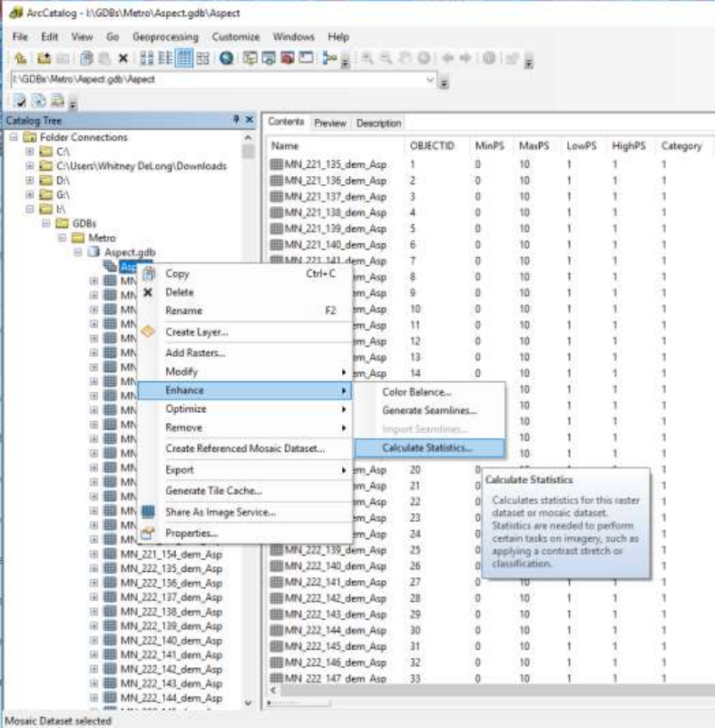715x728 pixels.
Task: Expand the G:\ folder connection
Action: [x=30, y=194]
